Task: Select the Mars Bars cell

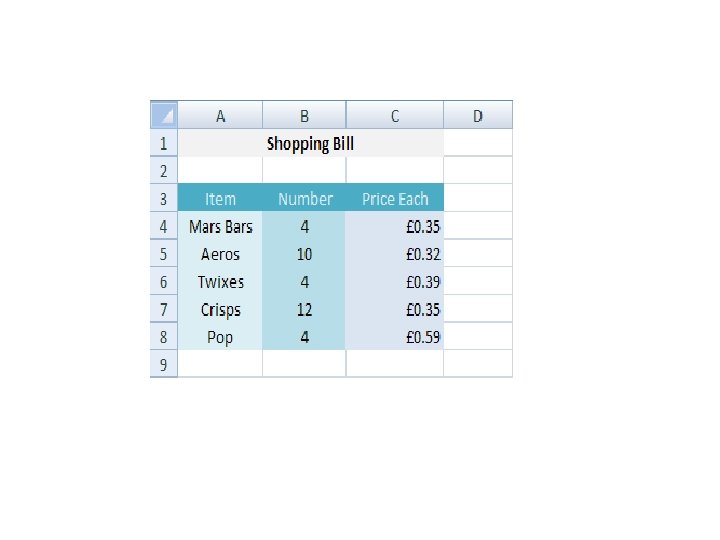Action: coord(220,225)
